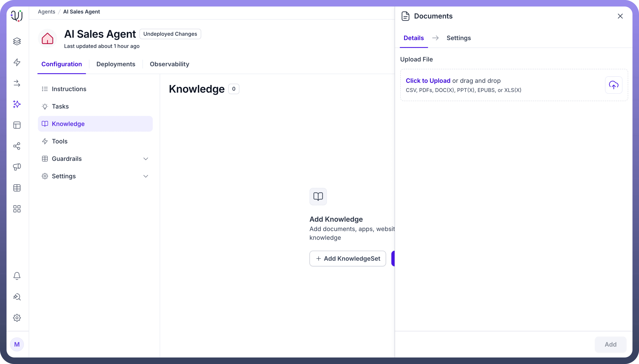
Task: Open the notifications bell in sidebar
Action: click(x=17, y=276)
